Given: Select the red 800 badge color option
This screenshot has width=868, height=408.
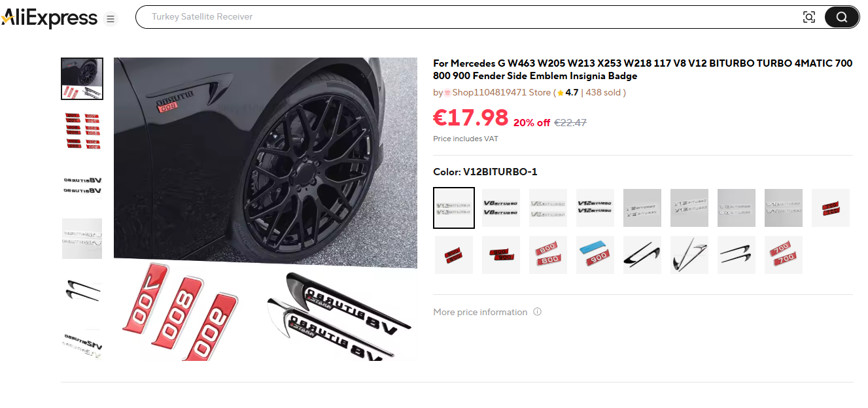Looking at the screenshot, I should pos(548,255).
